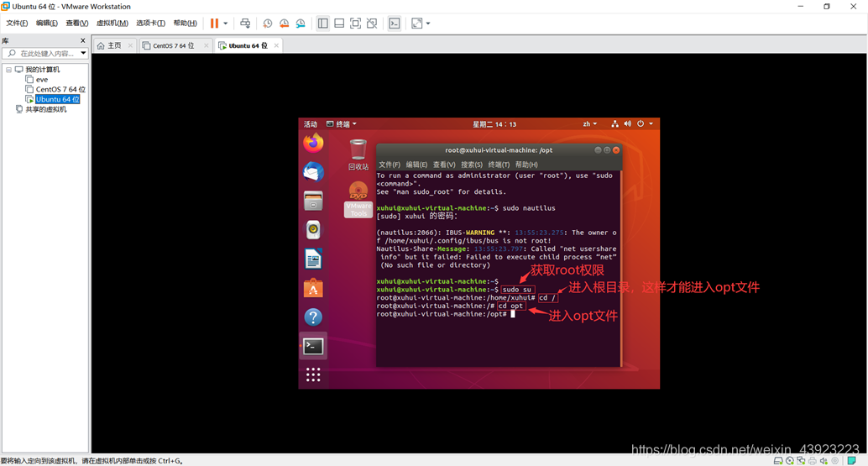Click the 活动 activities button in Ubuntu
This screenshot has height=466, width=868.
coord(310,124)
